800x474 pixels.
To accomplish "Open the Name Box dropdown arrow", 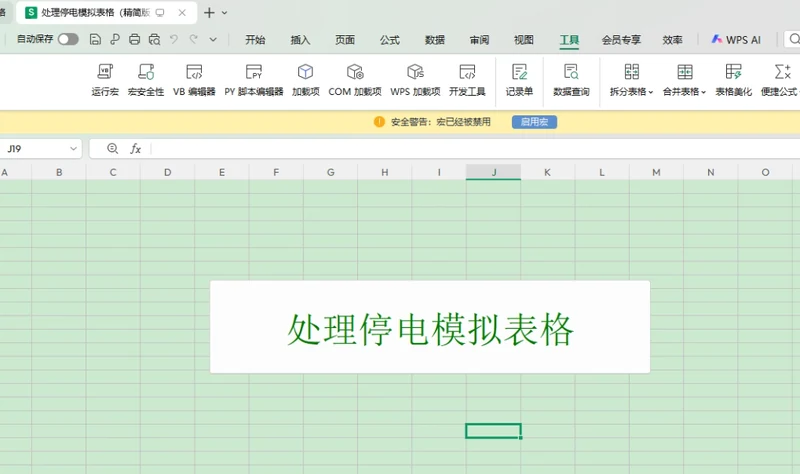I will point(73,148).
